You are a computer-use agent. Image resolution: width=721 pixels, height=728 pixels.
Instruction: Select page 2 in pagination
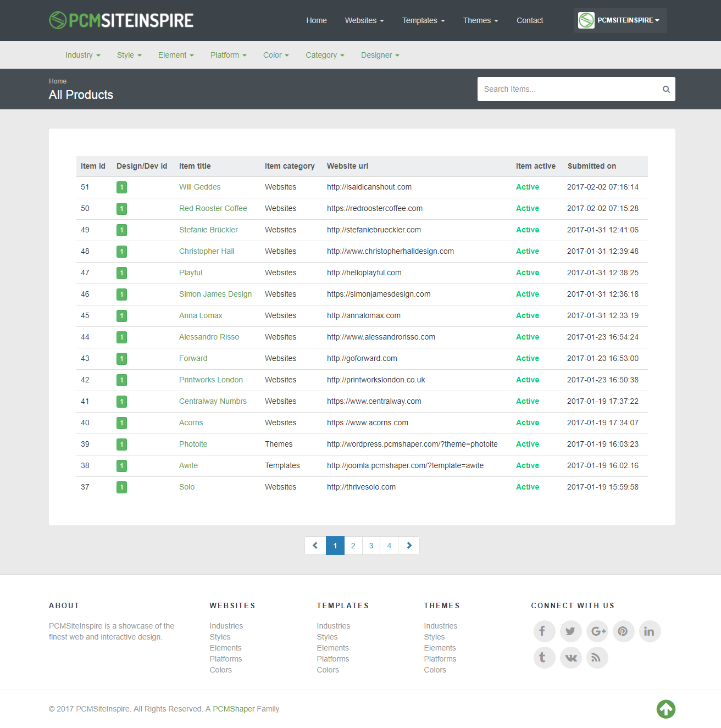click(353, 546)
